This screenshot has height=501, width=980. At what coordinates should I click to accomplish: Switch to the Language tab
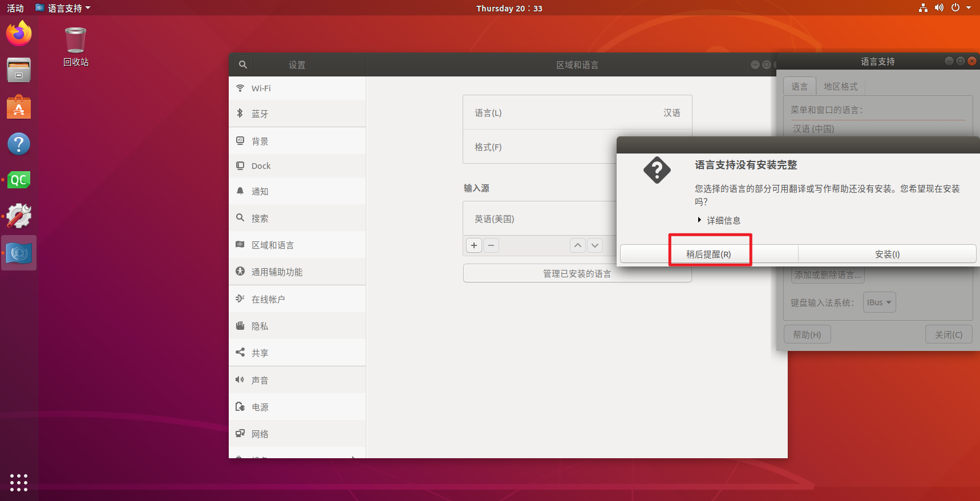(x=799, y=86)
